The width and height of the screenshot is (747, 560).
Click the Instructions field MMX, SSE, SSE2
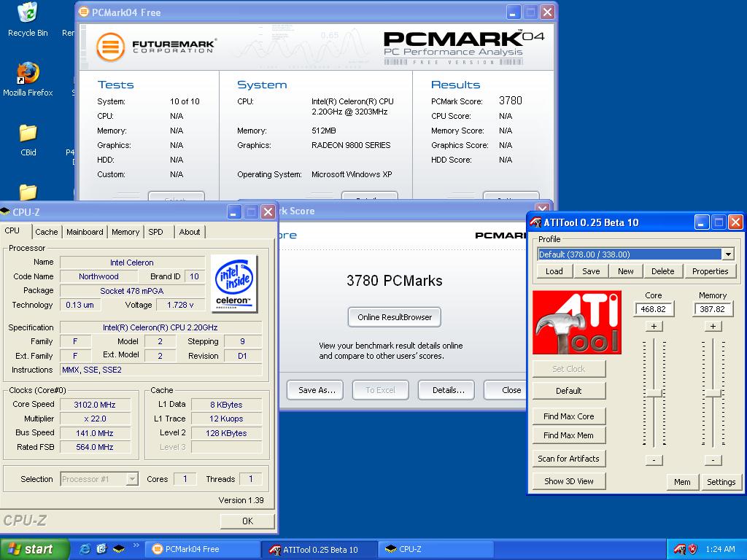pyautogui.click(x=161, y=370)
